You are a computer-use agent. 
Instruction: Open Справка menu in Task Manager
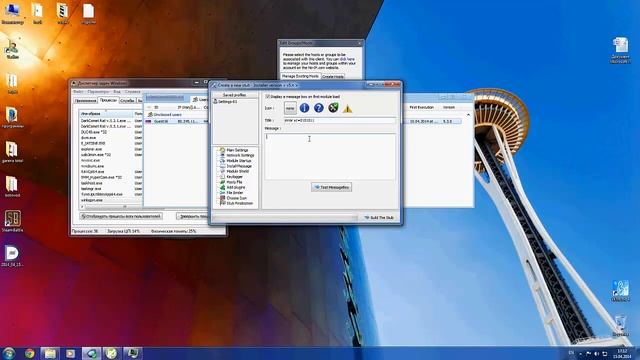[132, 92]
